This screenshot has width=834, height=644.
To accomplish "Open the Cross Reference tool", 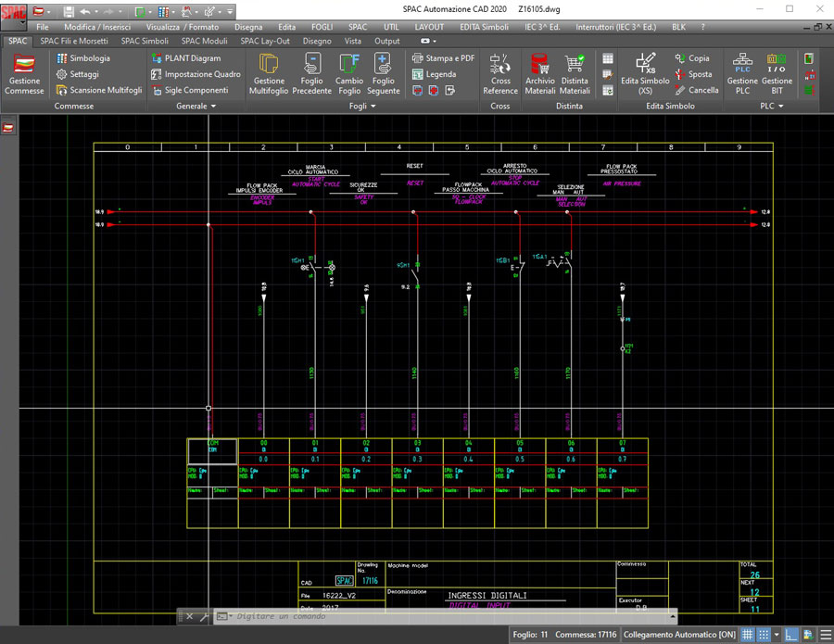I will (500, 73).
